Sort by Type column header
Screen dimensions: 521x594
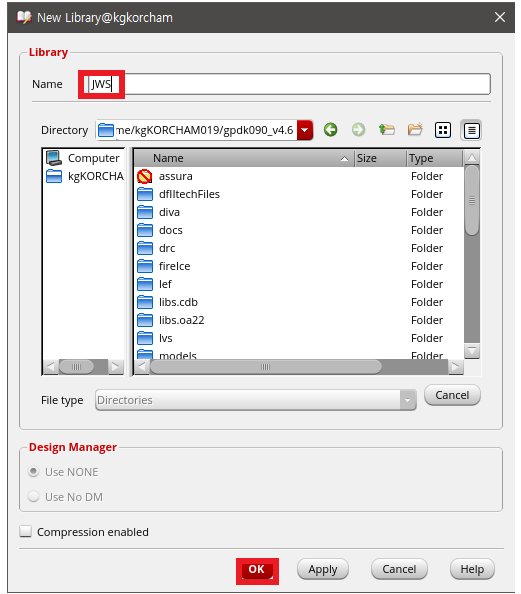pyautogui.click(x=435, y=158)
